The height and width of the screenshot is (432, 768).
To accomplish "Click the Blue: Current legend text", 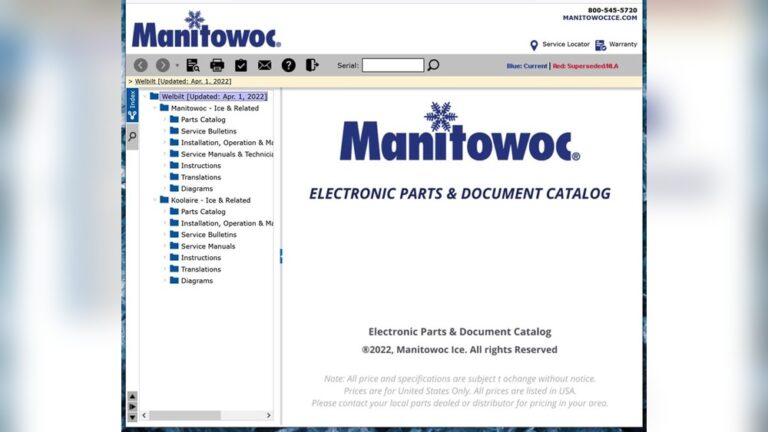I will tap(527, 66).
